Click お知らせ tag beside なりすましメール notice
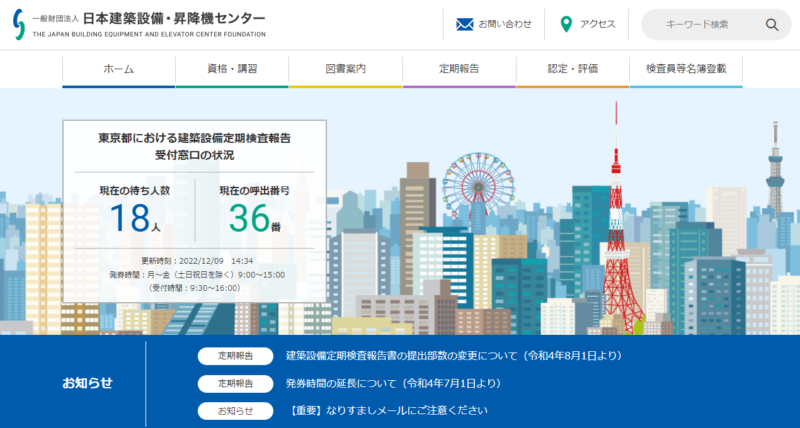Image resolution: width=800 pixels, height=428 pixels. [235, 411]
